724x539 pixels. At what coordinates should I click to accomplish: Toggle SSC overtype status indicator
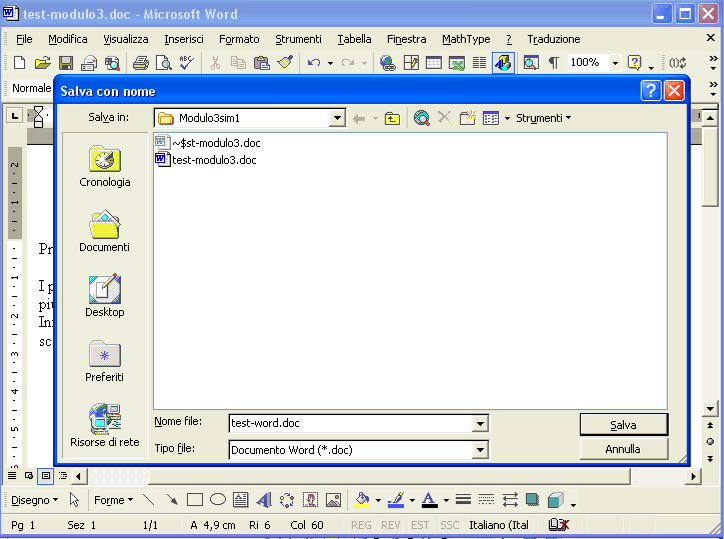tap(449, 525)
